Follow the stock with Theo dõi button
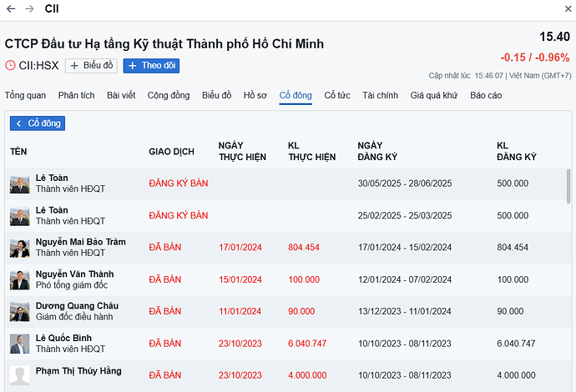 point(151,66)
